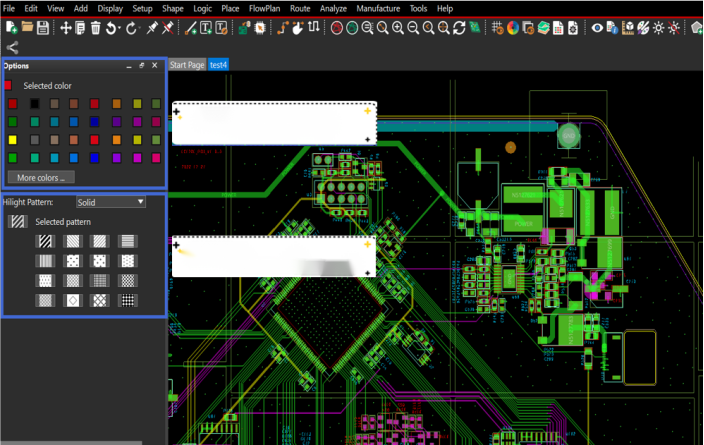This screenshot has width=704, height=445.
Task: Click the Undo arrow icon
Action: coord(113,28)
